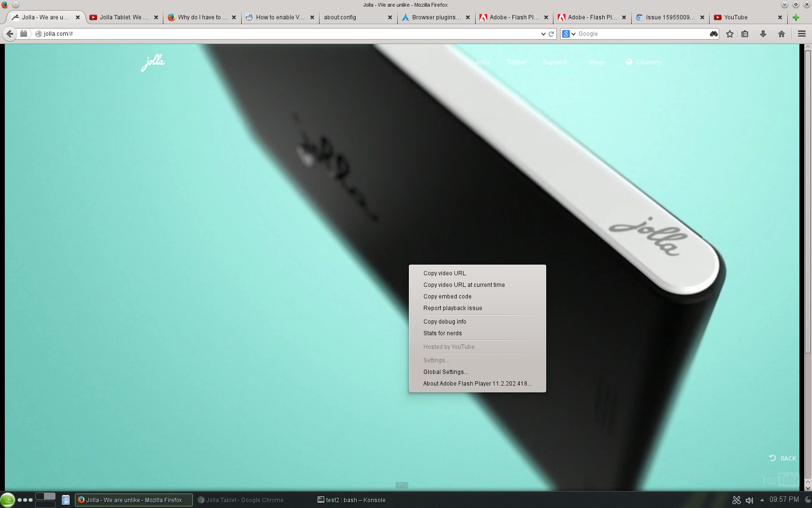
Task: Open the 'Jolla' navigation link
Action: pyautogui.click(x=482, y=62)
